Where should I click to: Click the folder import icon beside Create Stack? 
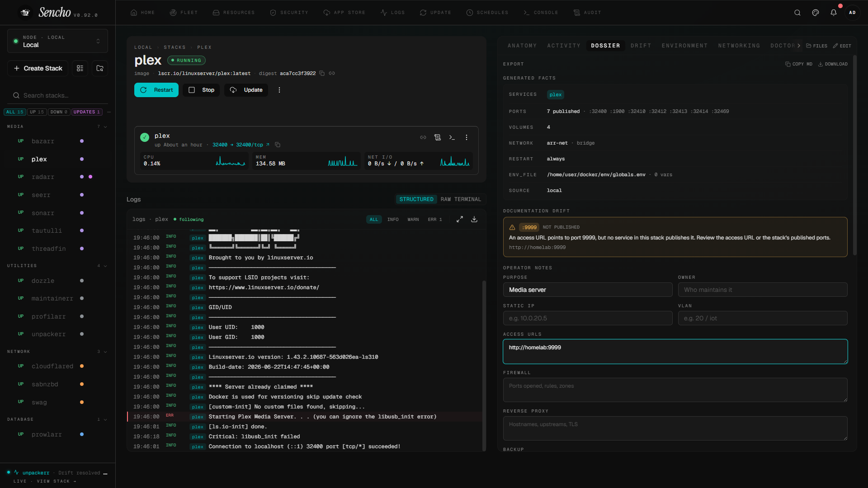(100, 68)
